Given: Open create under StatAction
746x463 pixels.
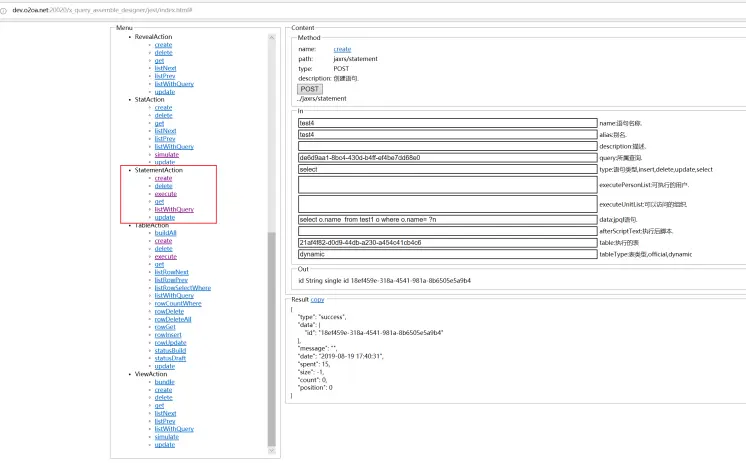Looking at the screenshot, I should point(163,108).
